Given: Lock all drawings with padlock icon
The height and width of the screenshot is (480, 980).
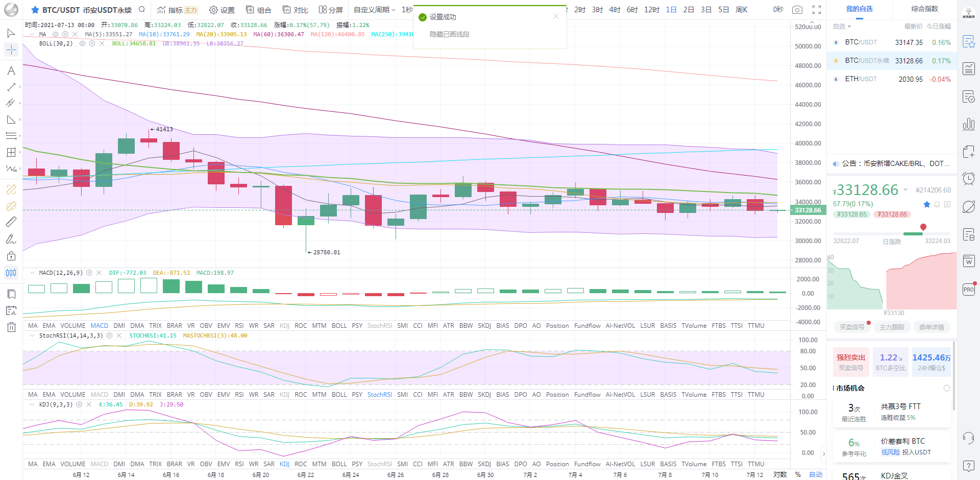Looking at the screenshot, I should [x=11, y=256].
